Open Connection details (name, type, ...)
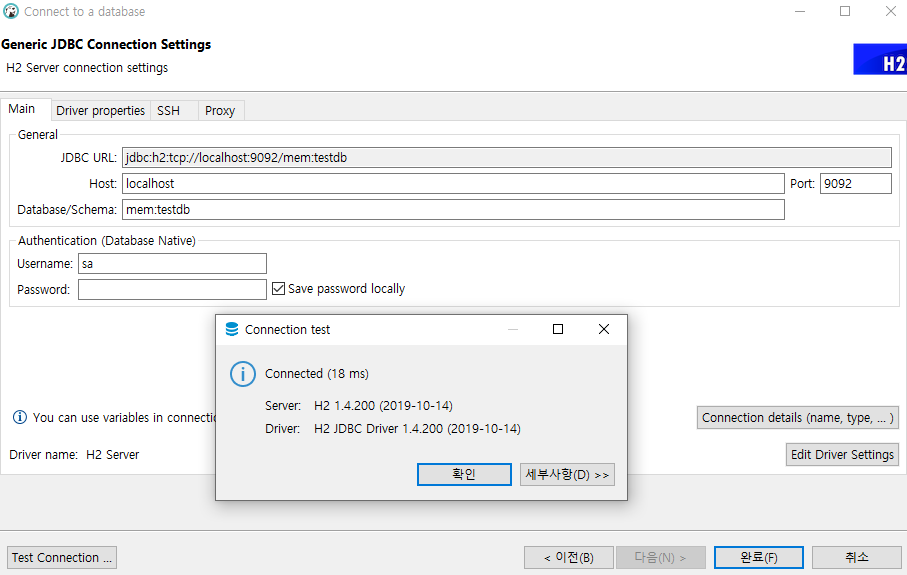 [x=798, y=418]
